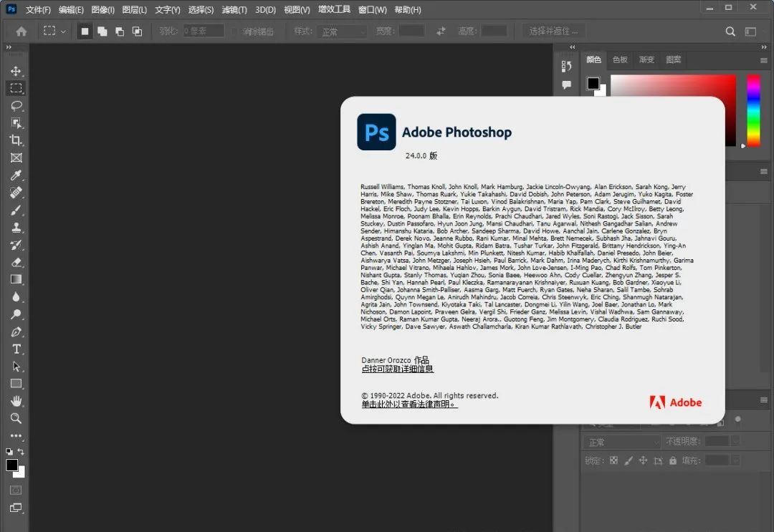
Task: Select the Rectangle shape tool
Action: [16, 384]
